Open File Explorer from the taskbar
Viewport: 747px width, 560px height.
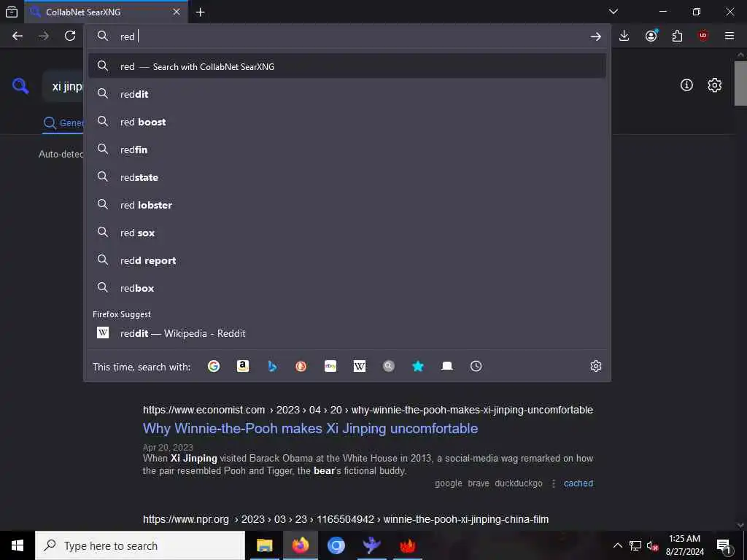[x=265, y=545]
